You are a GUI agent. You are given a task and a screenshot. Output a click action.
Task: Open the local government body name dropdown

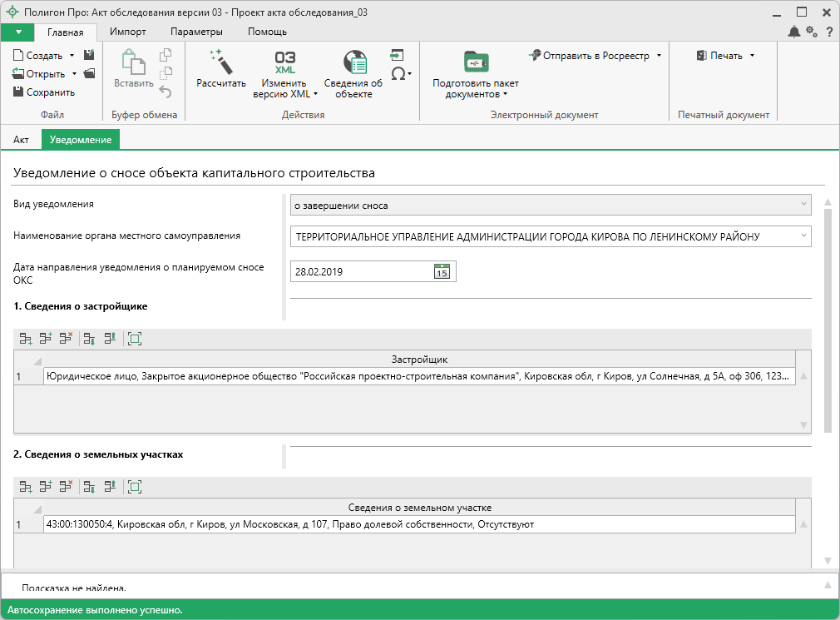pos(803,236)
